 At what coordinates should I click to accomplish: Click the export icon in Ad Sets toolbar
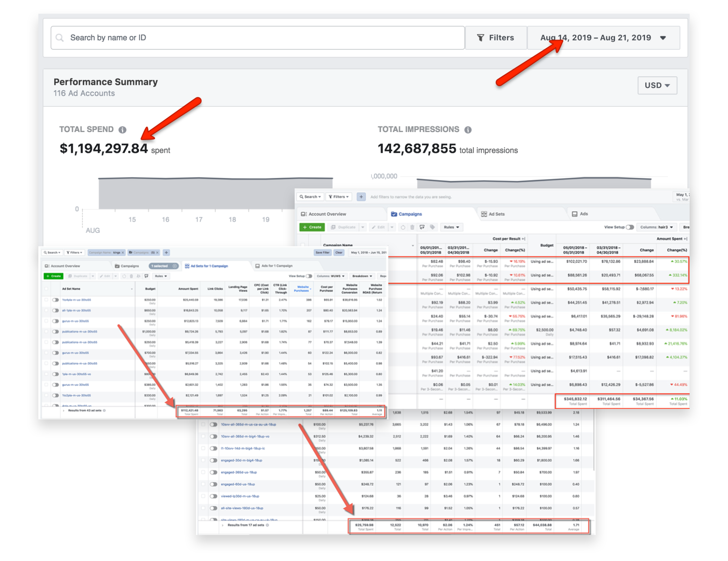point(146,276)
